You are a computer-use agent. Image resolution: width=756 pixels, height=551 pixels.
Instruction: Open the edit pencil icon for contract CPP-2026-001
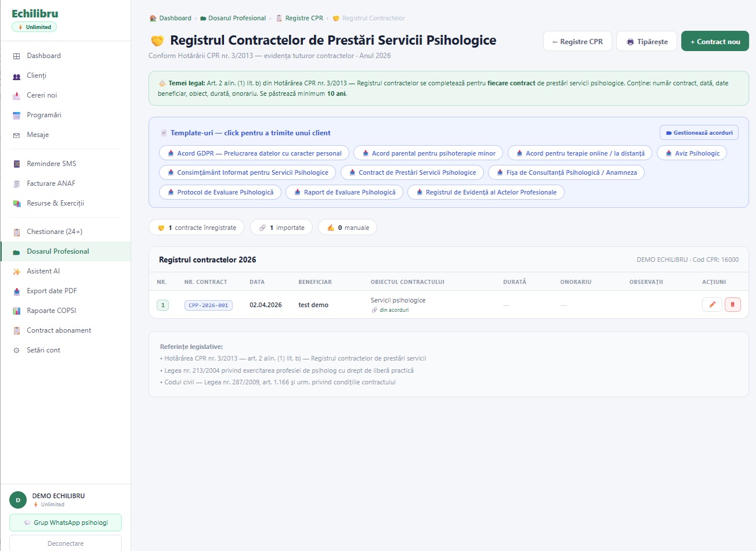point(712,304)
